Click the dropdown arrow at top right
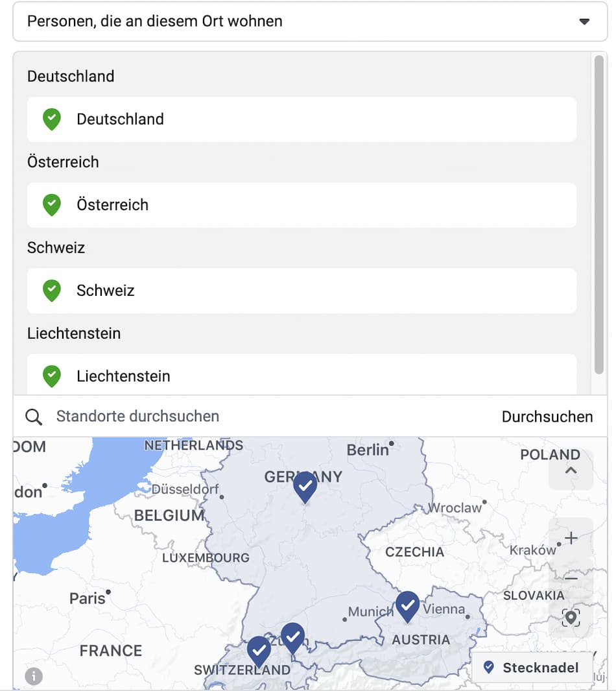Viewport: 616px width, 691px height. (584, 21)
